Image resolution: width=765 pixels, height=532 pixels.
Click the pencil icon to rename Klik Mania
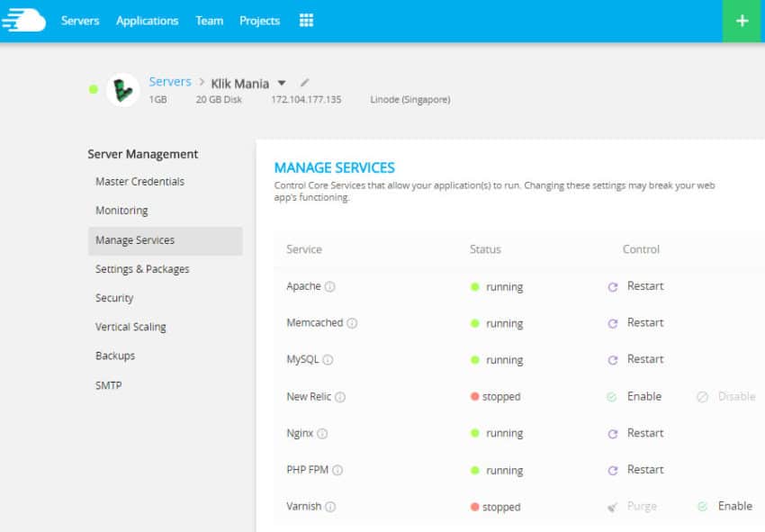click(304, 82)
